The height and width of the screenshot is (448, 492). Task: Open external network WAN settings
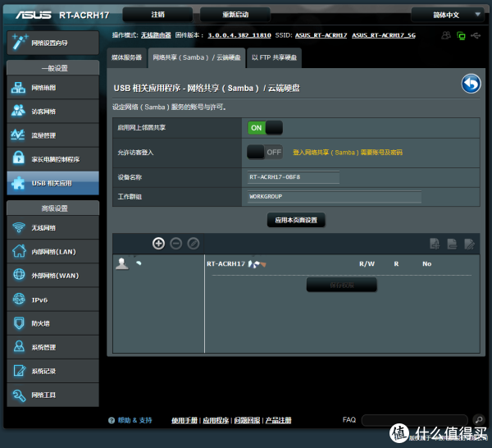pos(52,276)
